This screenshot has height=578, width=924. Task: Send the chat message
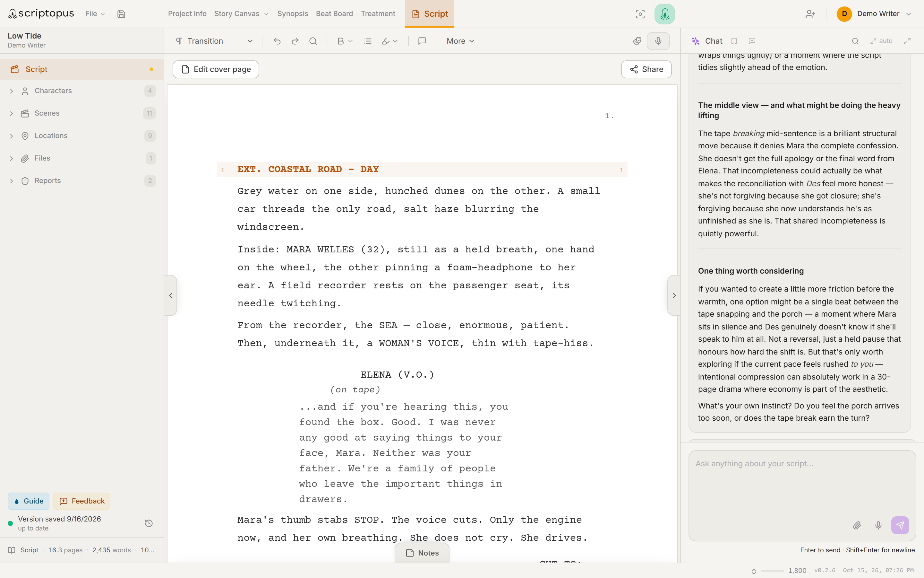point(900,525)
